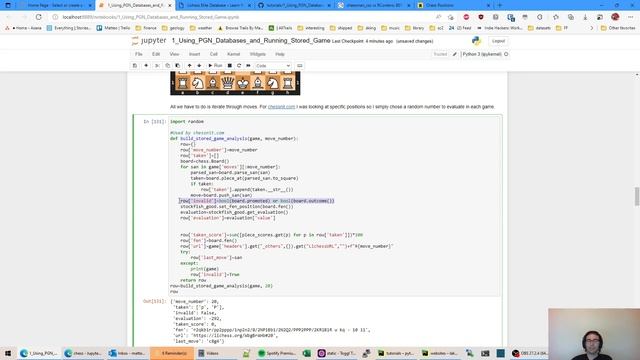Viewport: 640px width, 360px height.
Task: Click the page scrollbar thumb
Action: coord(637,197)
